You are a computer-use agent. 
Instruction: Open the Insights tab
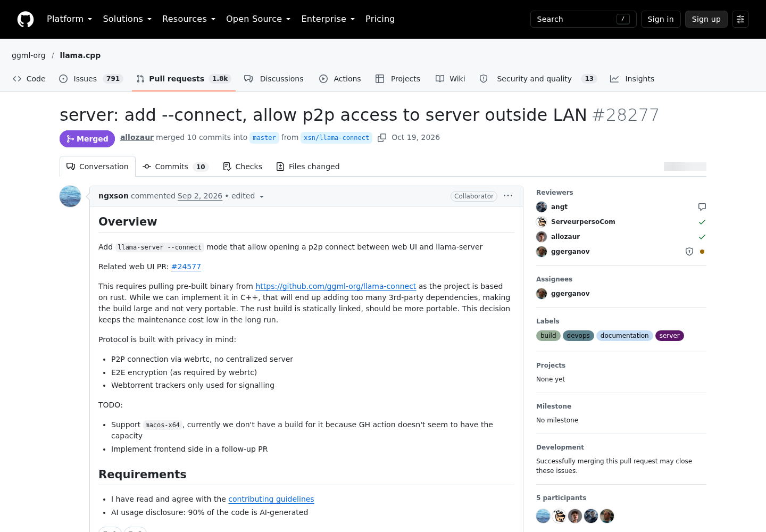pyautogui.click(x=632, y=79)
